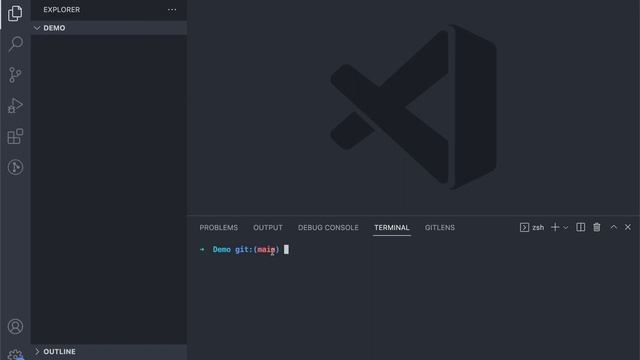Open Explorer views and more actions menu
The image size is (640, 360).
pos(172,9)
